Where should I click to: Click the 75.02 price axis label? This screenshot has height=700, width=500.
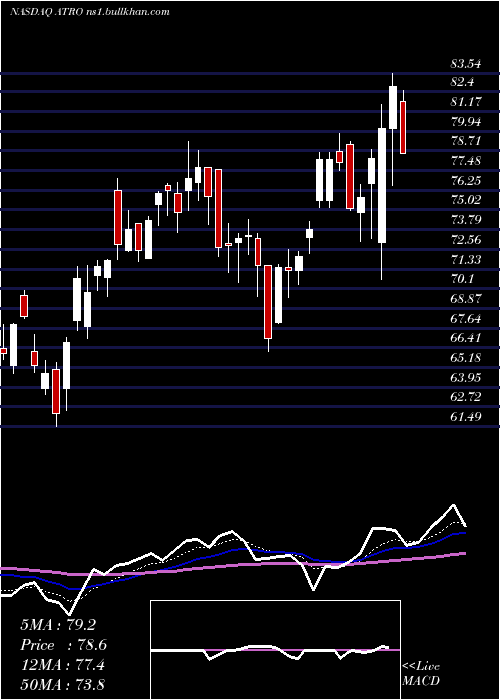click(x=466, y=200)
